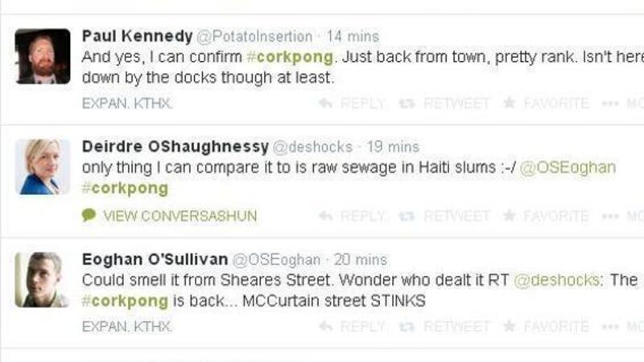Retweet Paul Kennedy's tweet

click(x=446, y=104)
